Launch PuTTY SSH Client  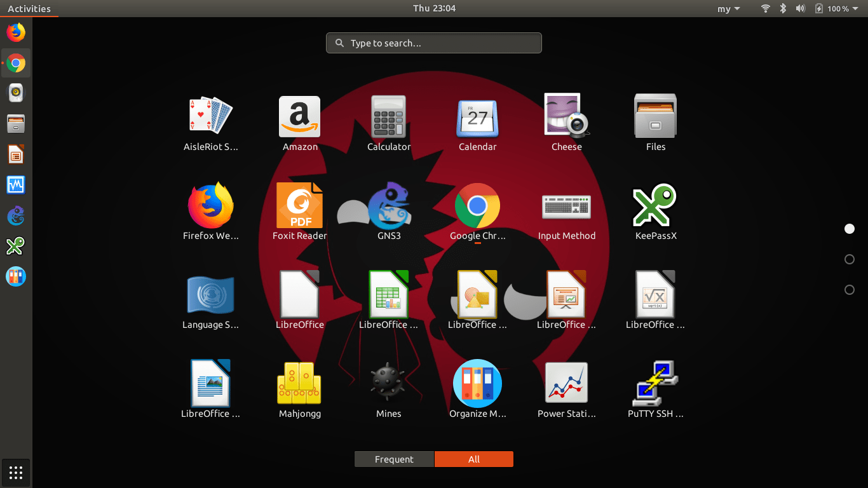click(656, 384)
